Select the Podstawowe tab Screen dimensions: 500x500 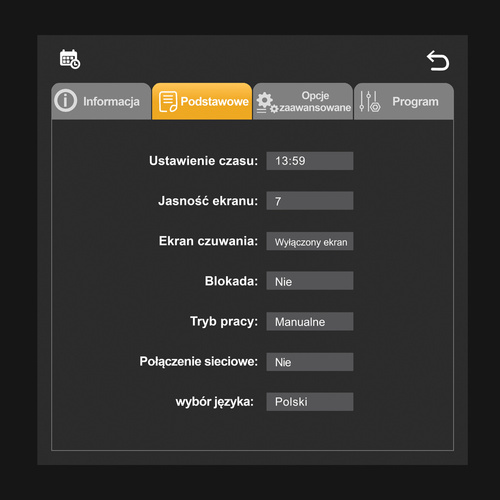click(202, 101)
